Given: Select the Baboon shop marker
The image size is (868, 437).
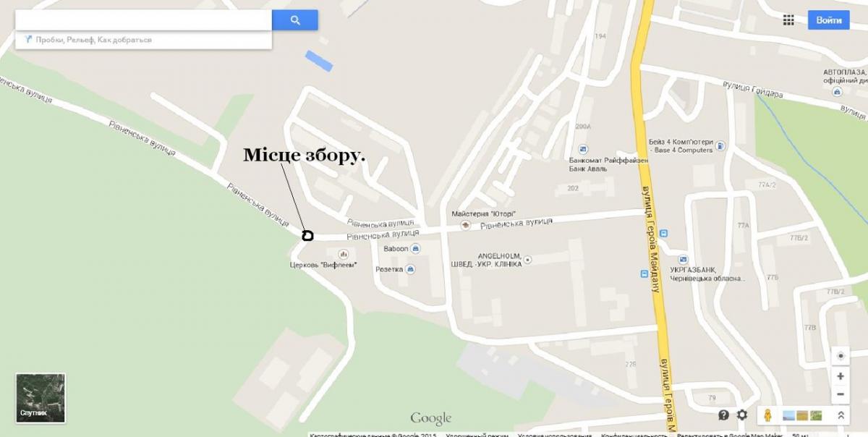Looking at the screenshot, I should click(x=415, y=249).
